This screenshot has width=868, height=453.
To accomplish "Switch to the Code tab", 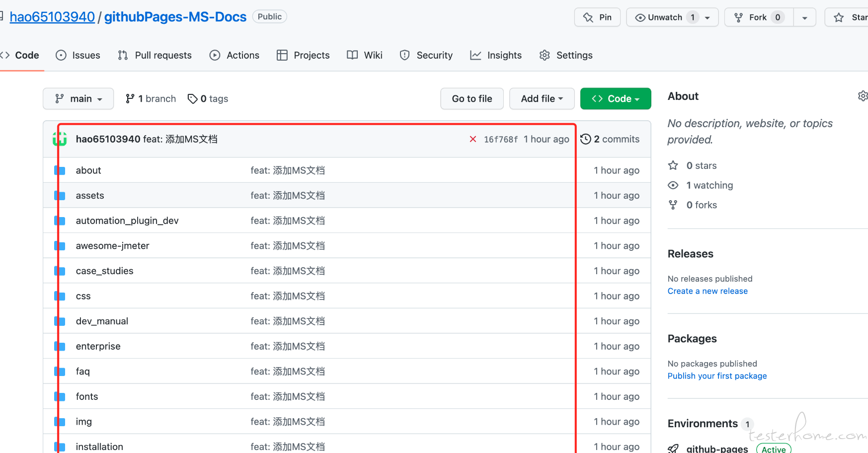I will [20, 55].
